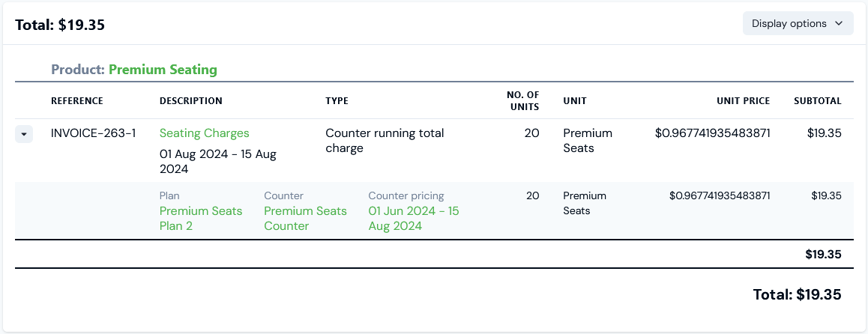868x334 pixels.
Task: Click the Type column header
Action: [337, 101]
